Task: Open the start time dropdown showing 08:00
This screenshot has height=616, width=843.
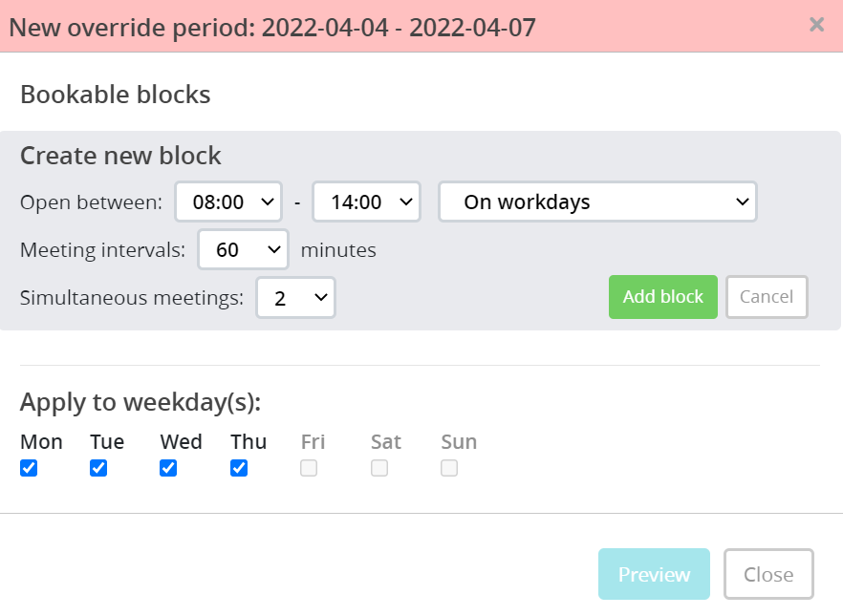Action: [x=228, y=202]
